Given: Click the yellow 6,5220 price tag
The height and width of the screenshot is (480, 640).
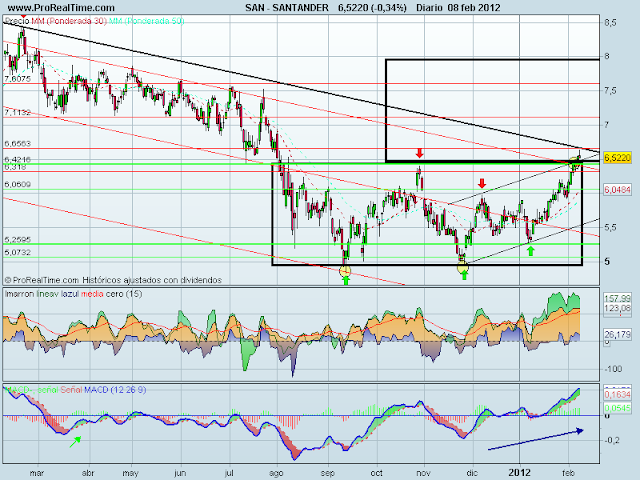Looking at the screenshot, I should coord(617,158).
